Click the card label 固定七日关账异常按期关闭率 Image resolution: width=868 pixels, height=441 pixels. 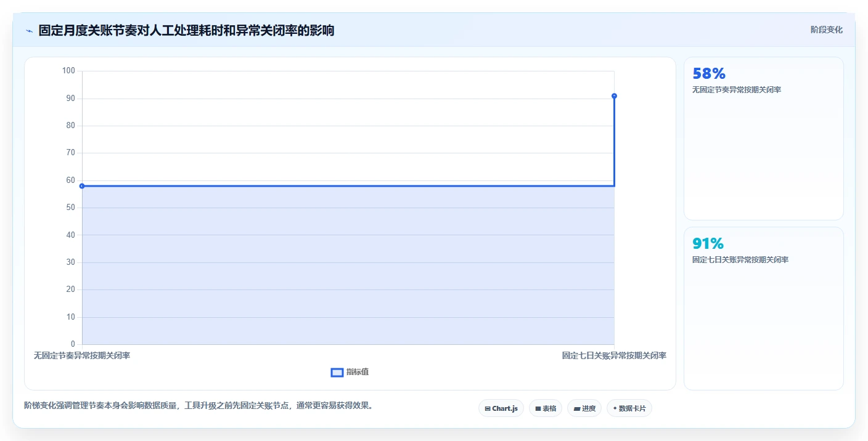click(740, 260)
